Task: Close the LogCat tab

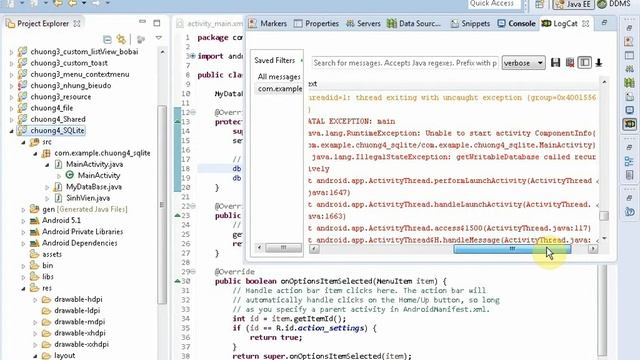Action: tap(586, 24)
